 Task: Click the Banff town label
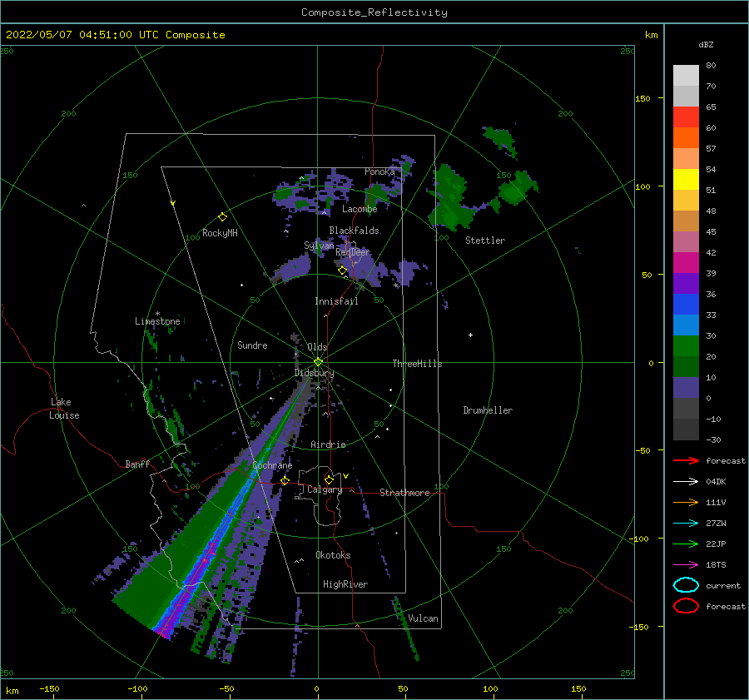pos(137,464)
